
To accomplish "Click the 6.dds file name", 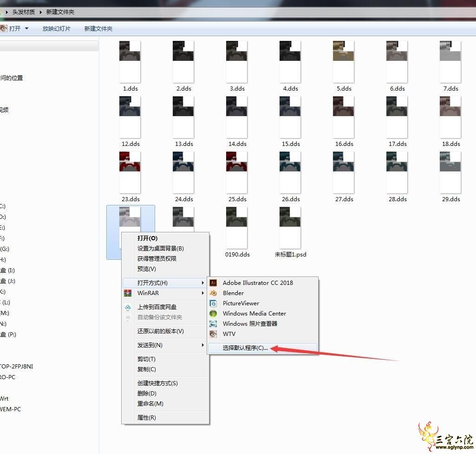I will 398,89.
